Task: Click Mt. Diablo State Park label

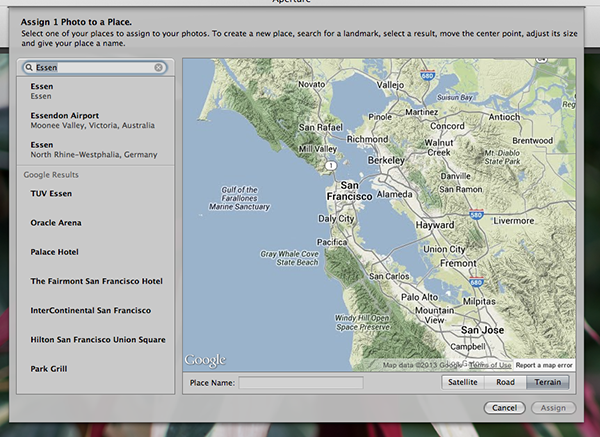Action: [x=502, y=157]
